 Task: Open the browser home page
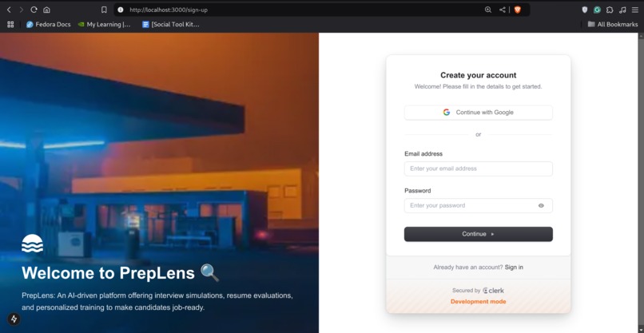[46, 10]
